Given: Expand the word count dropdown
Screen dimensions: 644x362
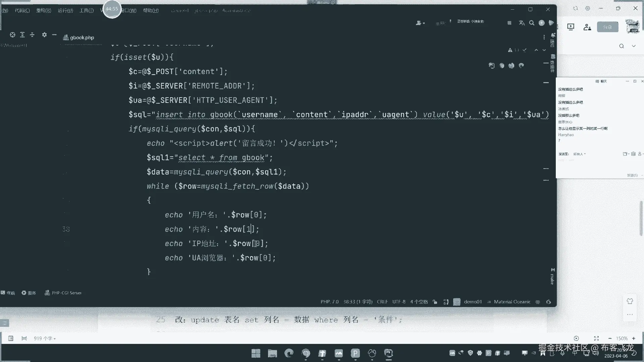Looking at the screenshot, I should [x=45, y=339].
